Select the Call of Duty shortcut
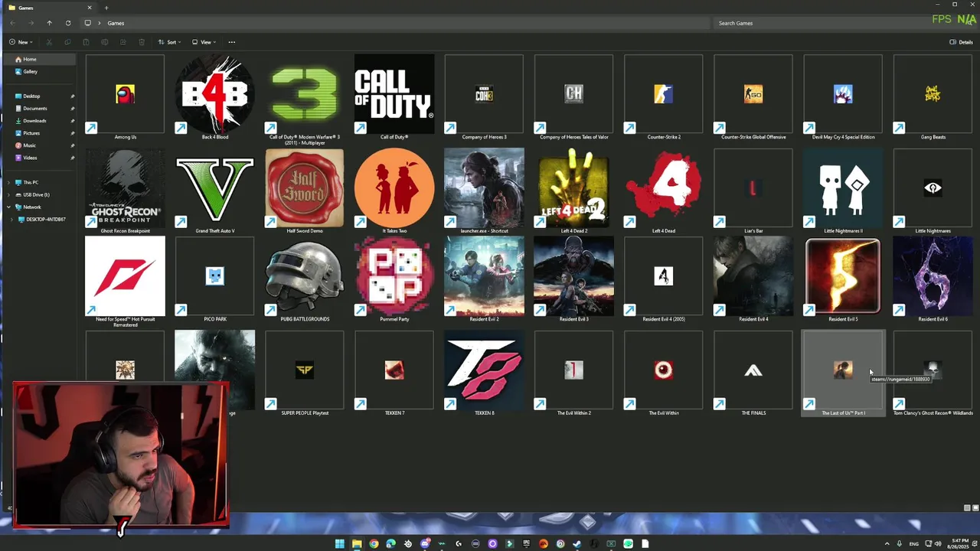 394,97
